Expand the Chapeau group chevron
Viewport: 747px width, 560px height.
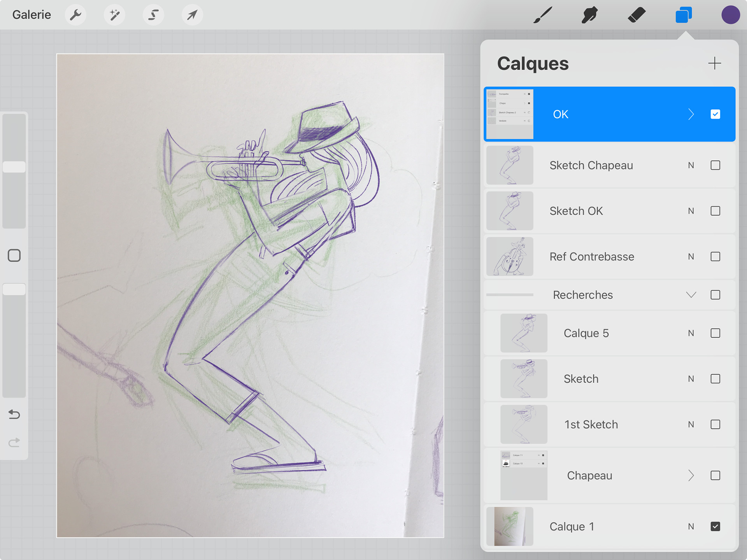pos(691,476)
